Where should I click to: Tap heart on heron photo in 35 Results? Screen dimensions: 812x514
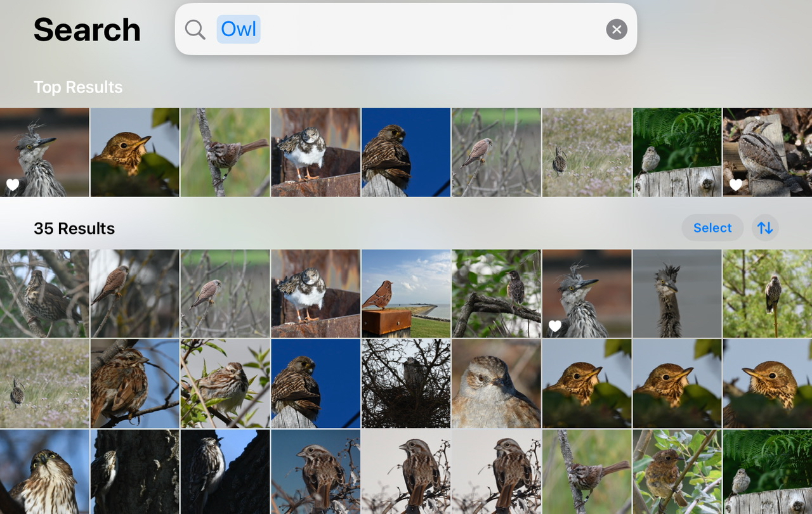[555, 326]
